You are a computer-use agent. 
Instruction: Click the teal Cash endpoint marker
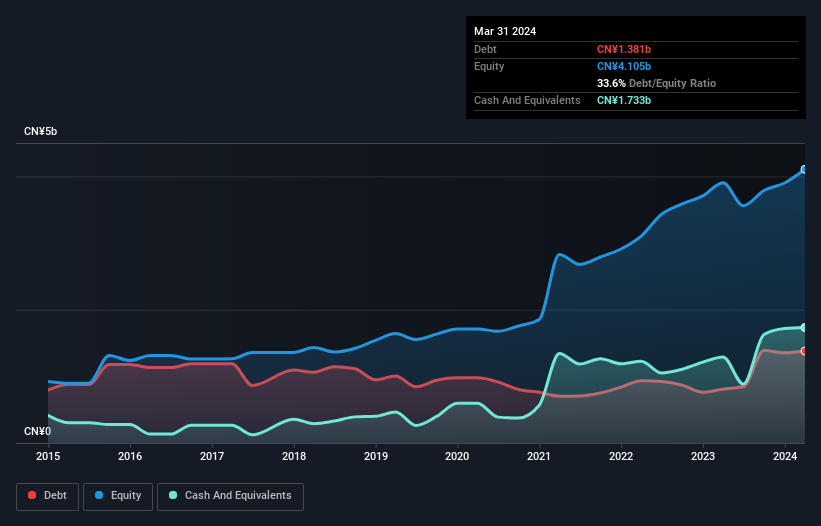804,328
